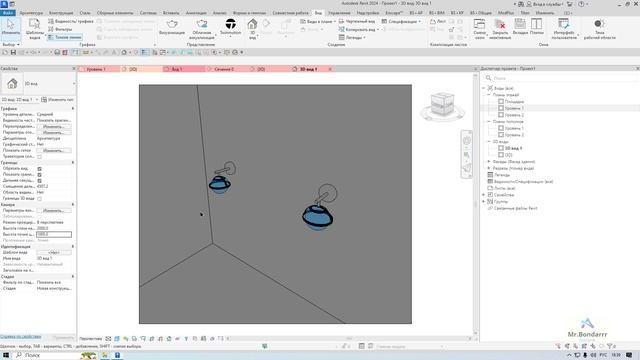Switch to Architecture (Архитектура) ribbon tab
Image resolution: width=640 pixels, height=360 pixels.
point(31,13)
